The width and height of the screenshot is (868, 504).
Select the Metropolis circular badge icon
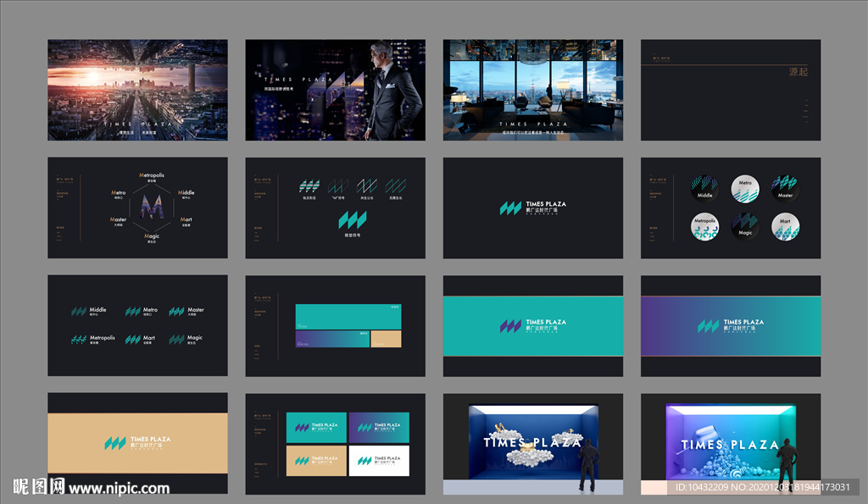pos(704,227)
